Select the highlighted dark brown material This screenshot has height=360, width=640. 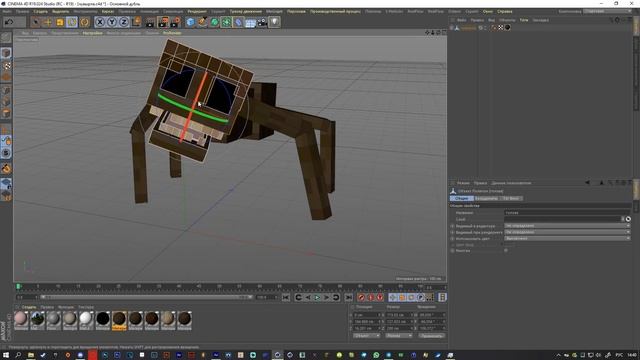click(119, 320)
